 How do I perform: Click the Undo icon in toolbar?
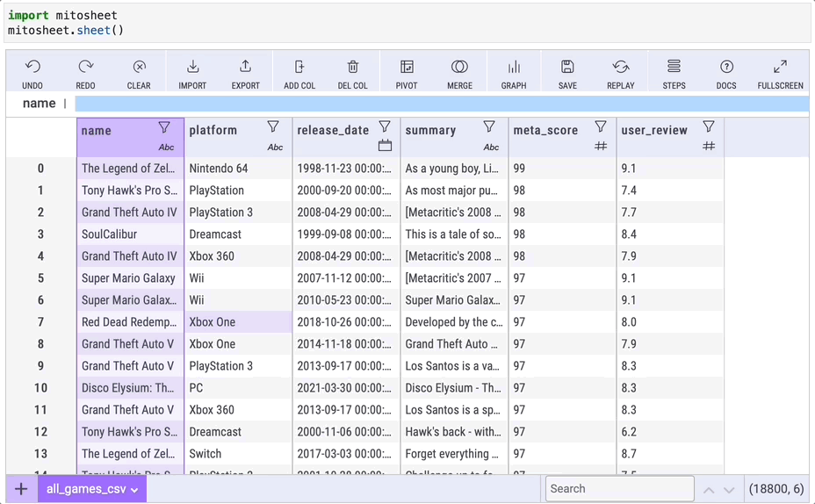pyautogui.click(x=32, y=68)
